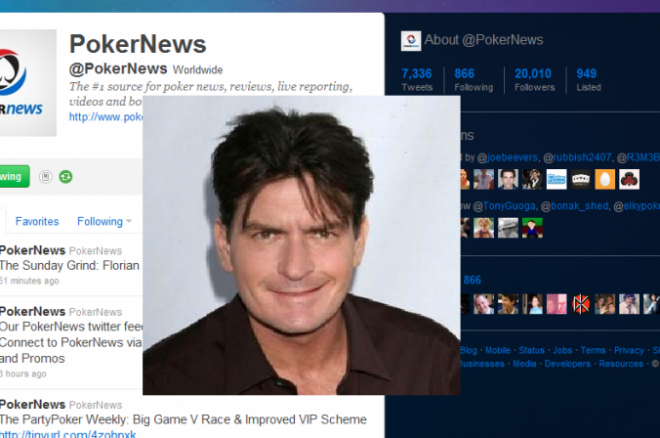Open the smiling dark-haired man avatar in following row
Image resolution: width=660 pixels, height=438 pixels.
508,304
